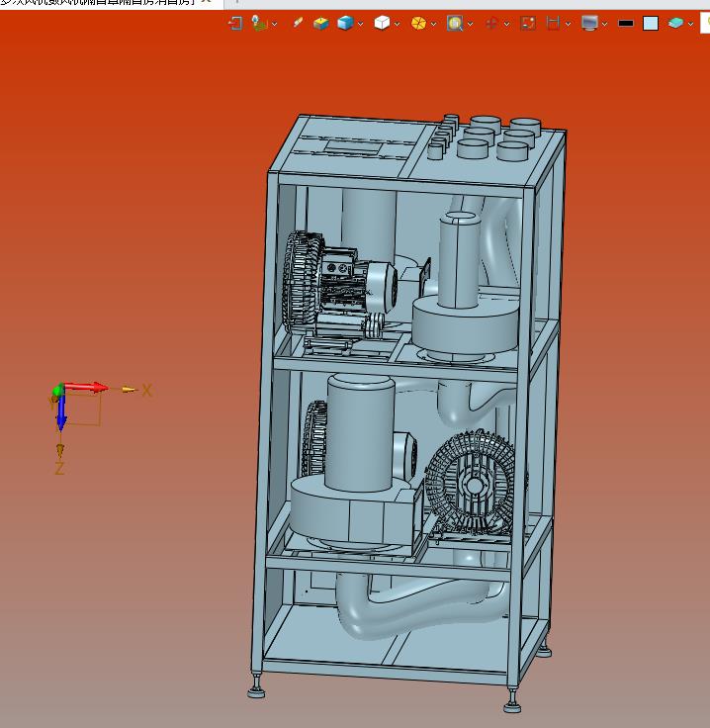The width and height of the screenshot is (710, 728).
Task: Click the blue shaded cube display icon
Action: tap(345, 23)
